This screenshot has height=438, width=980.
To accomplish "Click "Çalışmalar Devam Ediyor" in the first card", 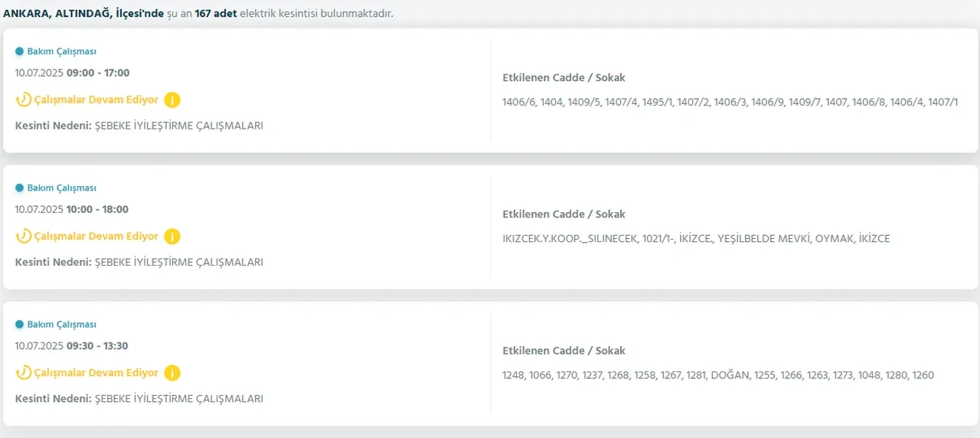I will 96,100.
